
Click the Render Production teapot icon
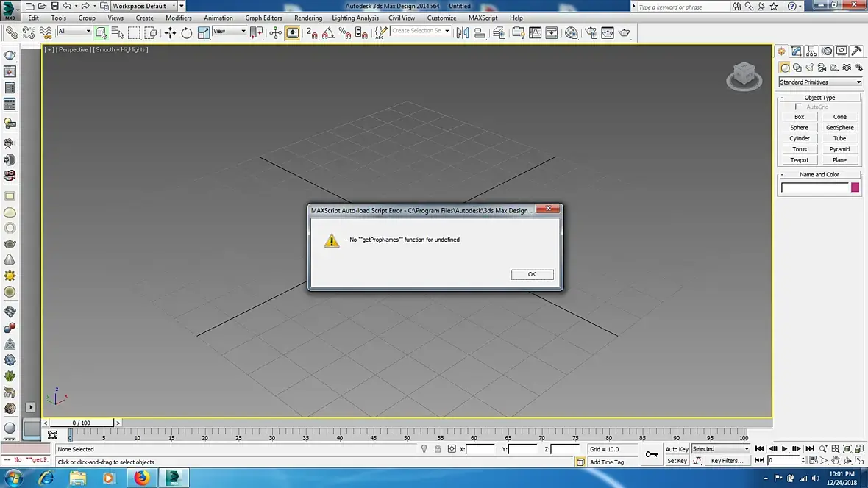coord(625,33)
